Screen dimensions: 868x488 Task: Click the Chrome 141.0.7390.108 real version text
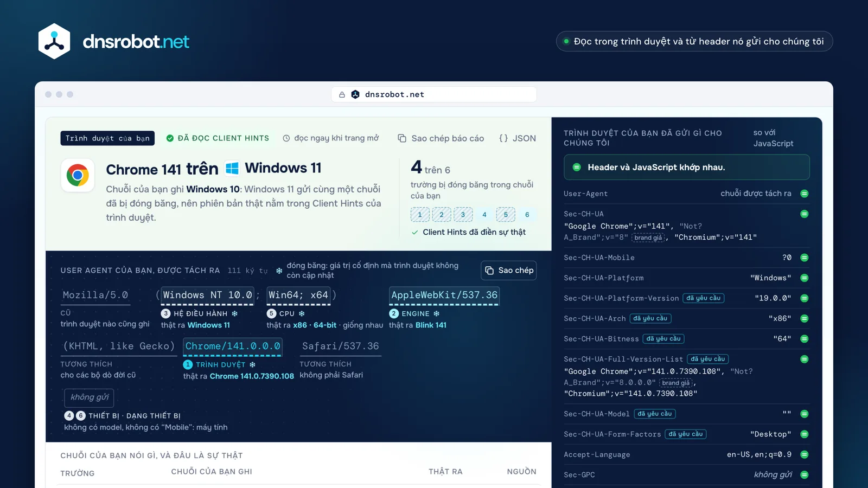click(x=252, y=376)
